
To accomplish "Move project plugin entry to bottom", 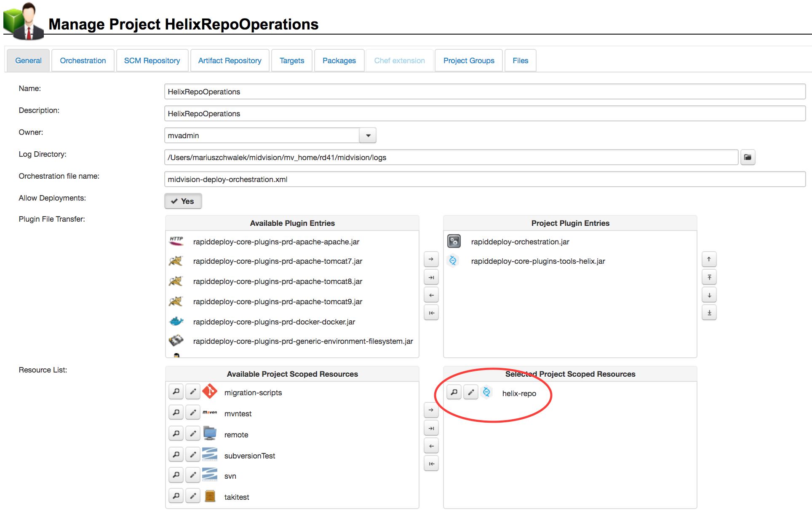I will (x=709, y=313).
